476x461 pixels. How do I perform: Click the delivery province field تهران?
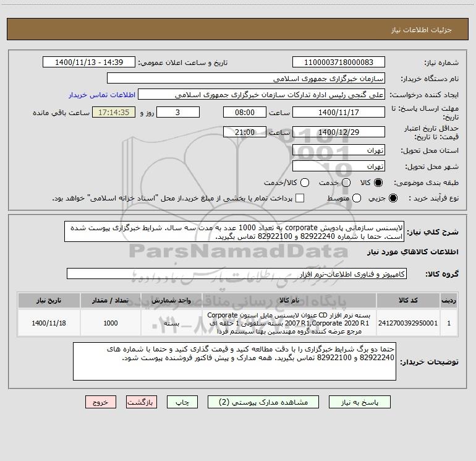coord(339,150)
